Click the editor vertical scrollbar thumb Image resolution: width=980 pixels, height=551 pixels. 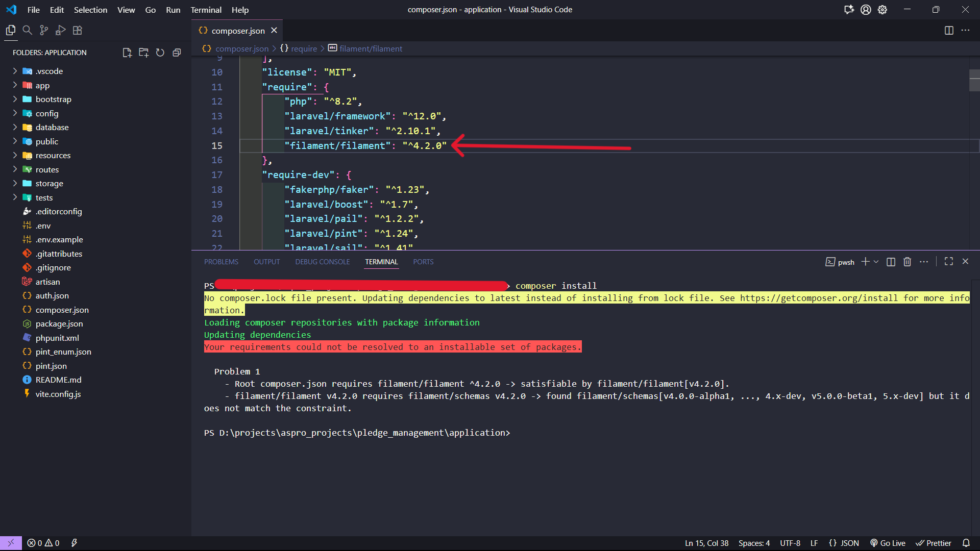(974, 80)
